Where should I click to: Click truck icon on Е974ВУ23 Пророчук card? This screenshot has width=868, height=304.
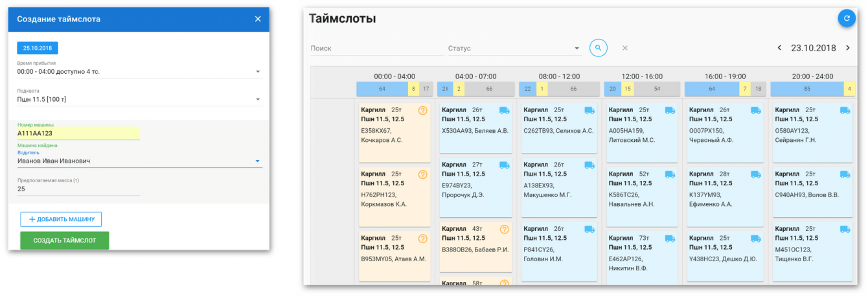[x=504, y=165]
